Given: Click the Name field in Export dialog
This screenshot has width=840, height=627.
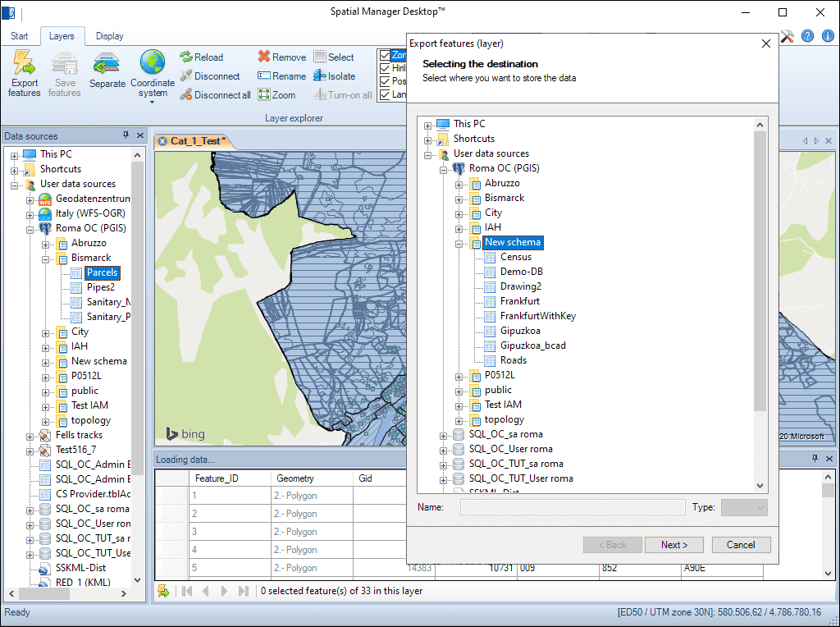Looking at the screenshot, I should [x=573, y=507].
